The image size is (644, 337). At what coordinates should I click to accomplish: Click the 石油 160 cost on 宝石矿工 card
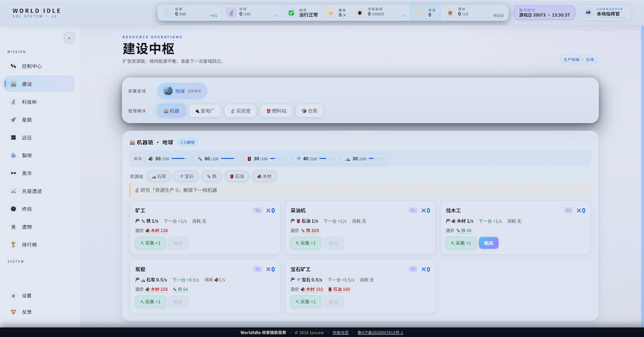coord(339,289)
